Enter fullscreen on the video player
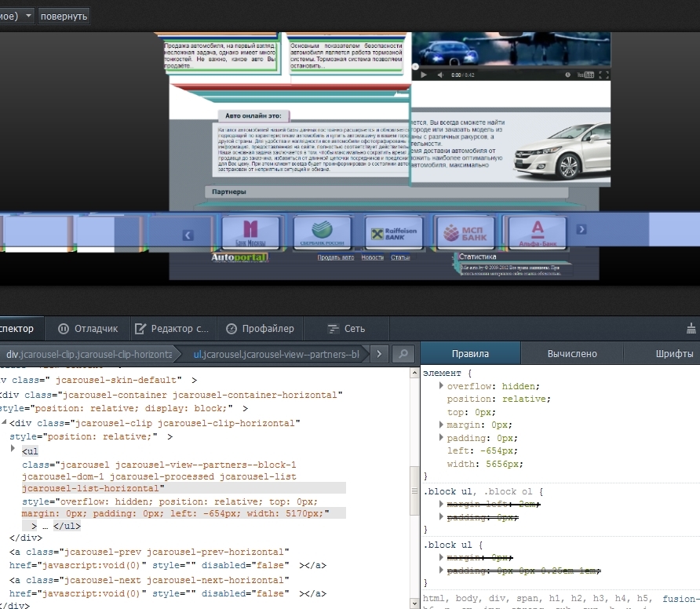 click(x=603, y=75)
